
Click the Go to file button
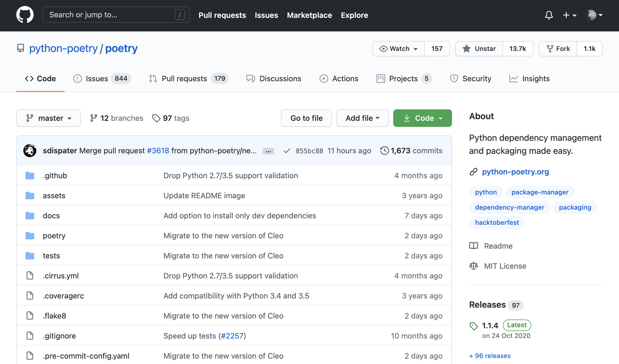tap(307, 118)
